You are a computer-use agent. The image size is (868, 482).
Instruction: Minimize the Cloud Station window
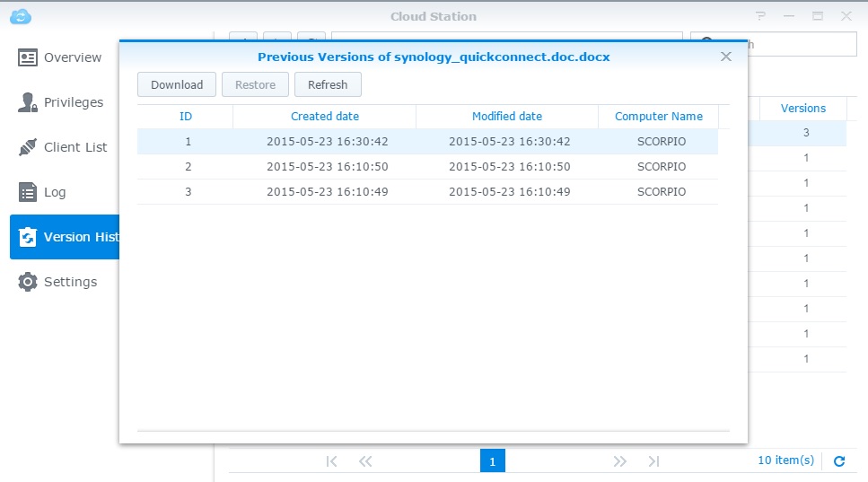click(x=789, y=16)
